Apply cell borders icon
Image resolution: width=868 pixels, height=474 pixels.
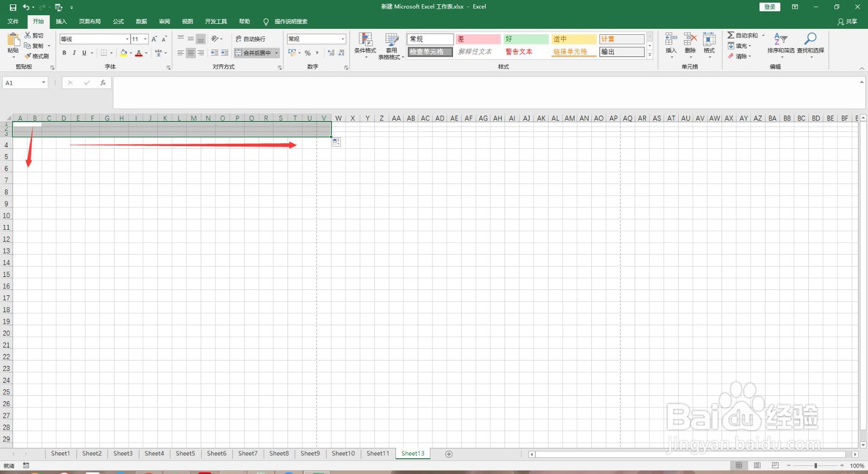104,53
